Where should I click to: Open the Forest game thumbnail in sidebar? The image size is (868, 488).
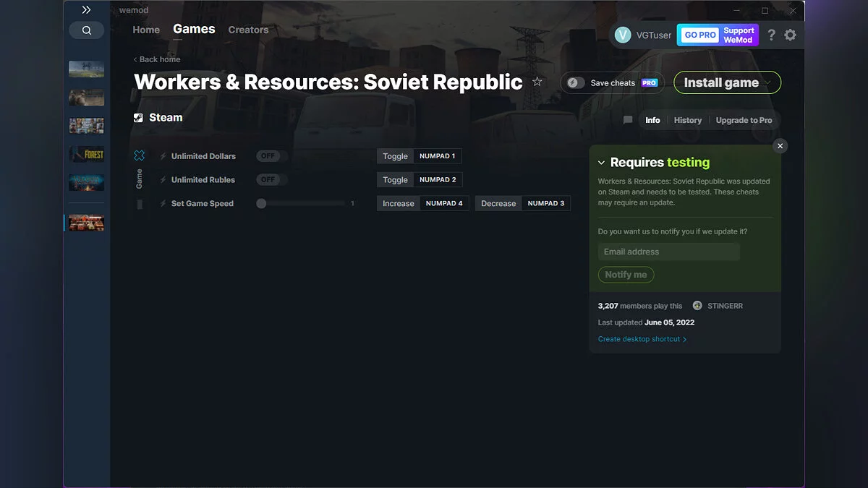pos(86,153)
